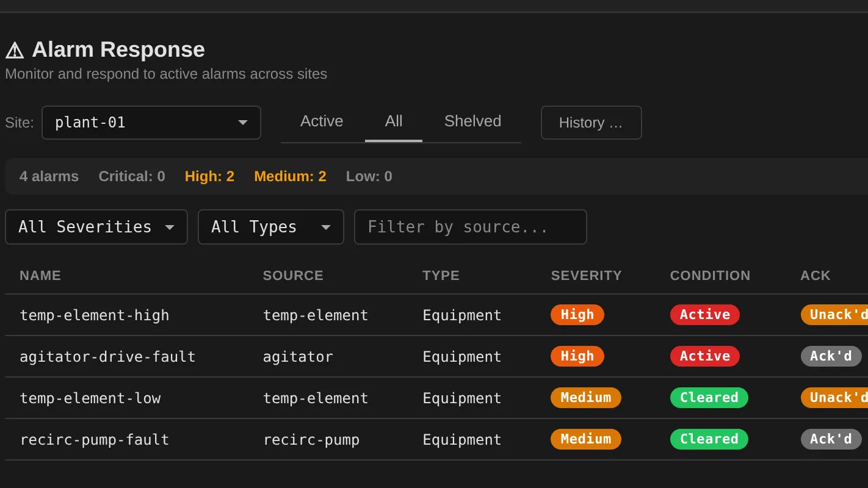Select the agitator-drive-fault alarm name
Image resolution: width=868 pixels, height=488 pixels.
pos(107,357)
